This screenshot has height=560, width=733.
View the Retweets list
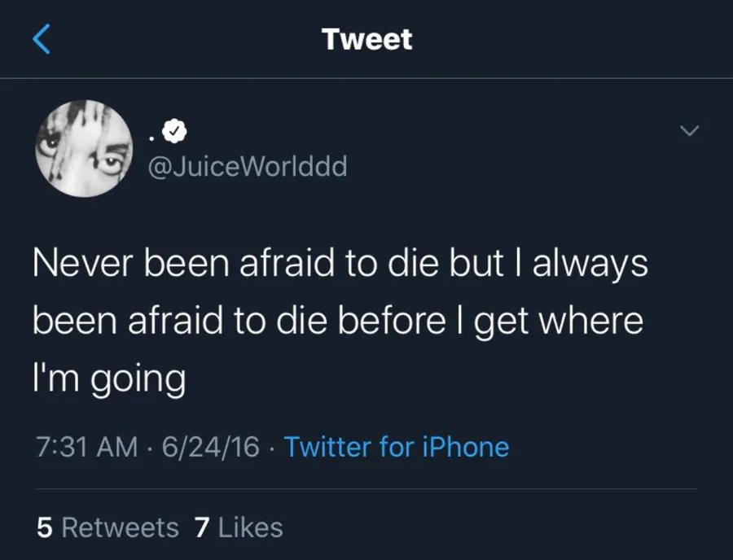[120, 527]
